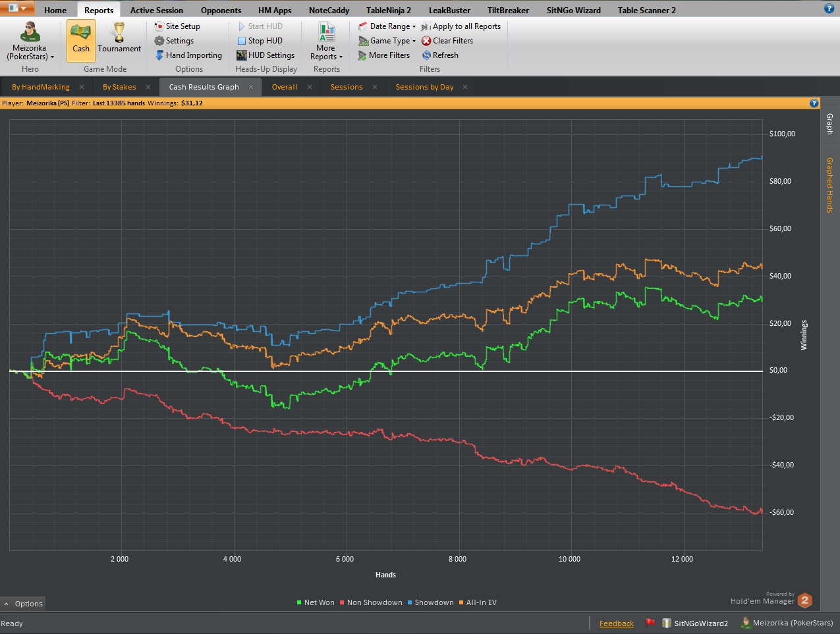Open the application menu orb button

pos(18,9)
